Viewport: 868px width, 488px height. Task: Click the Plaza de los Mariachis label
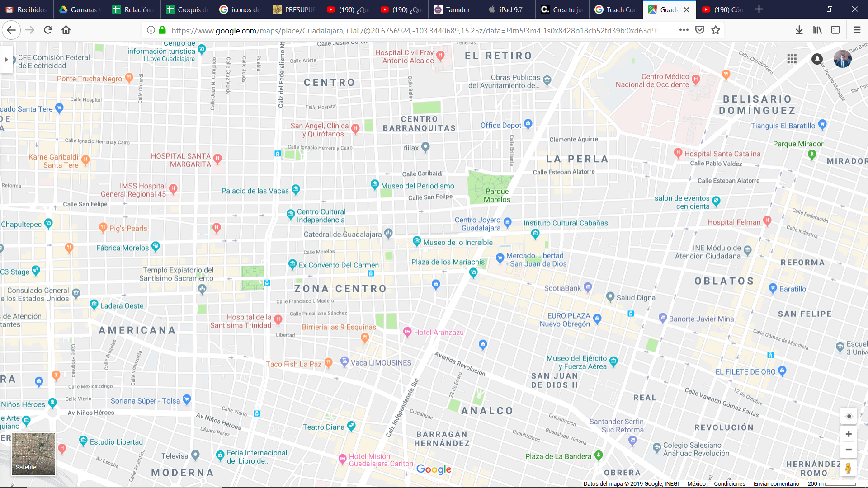(x=448, y=262)
